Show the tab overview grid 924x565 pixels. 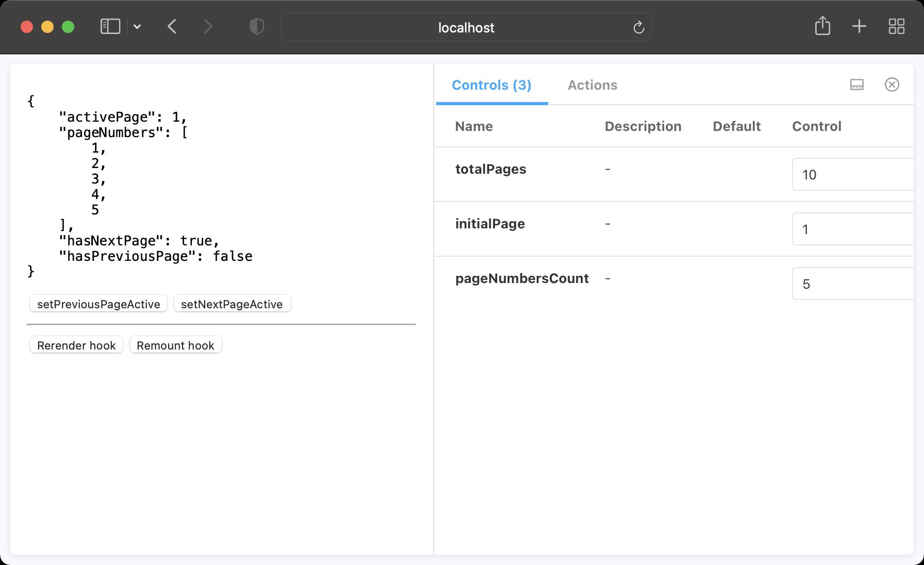pos(897,26)
